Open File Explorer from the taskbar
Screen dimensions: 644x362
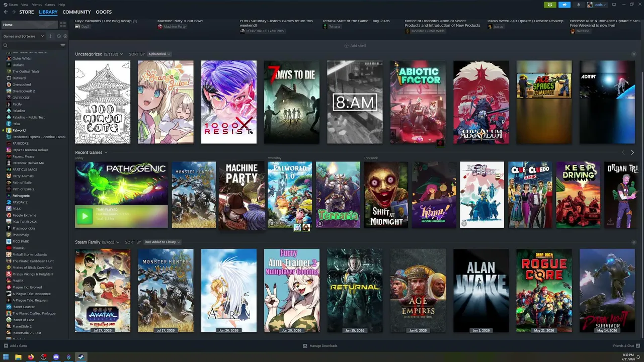pos(19,357)
